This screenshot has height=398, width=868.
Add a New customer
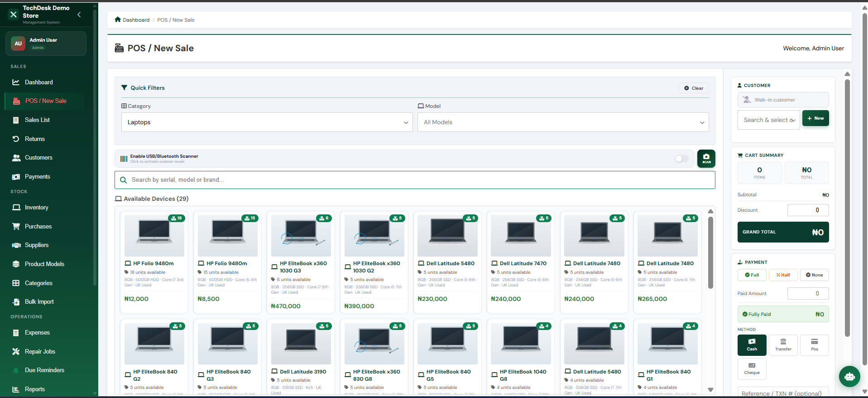pyautogui.click(x=815, y=118)
